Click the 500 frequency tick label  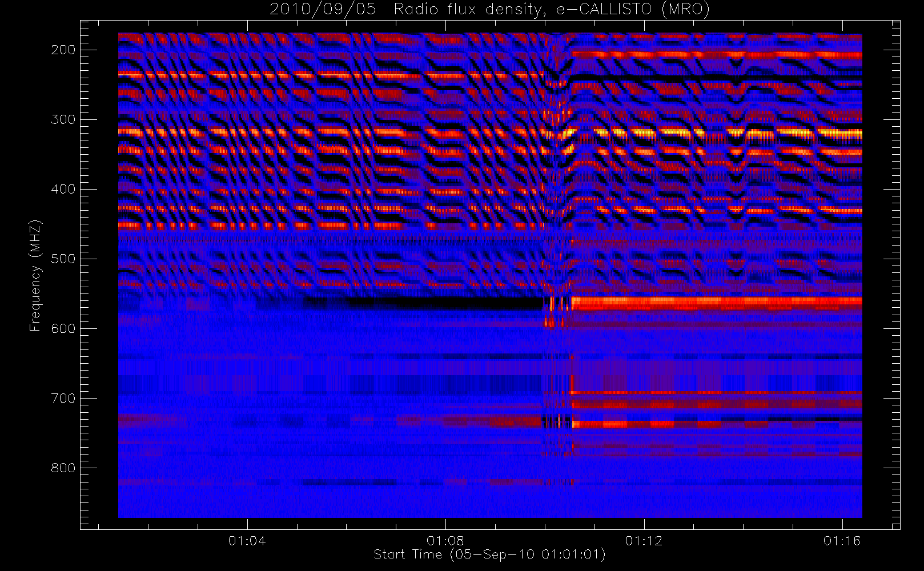pos(63,259)
